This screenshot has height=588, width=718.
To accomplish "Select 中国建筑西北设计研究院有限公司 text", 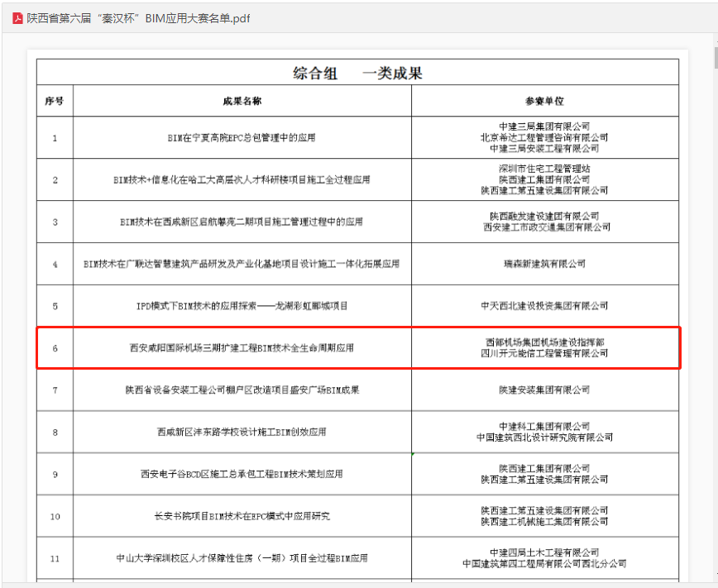I will click(x=544, y=437).
